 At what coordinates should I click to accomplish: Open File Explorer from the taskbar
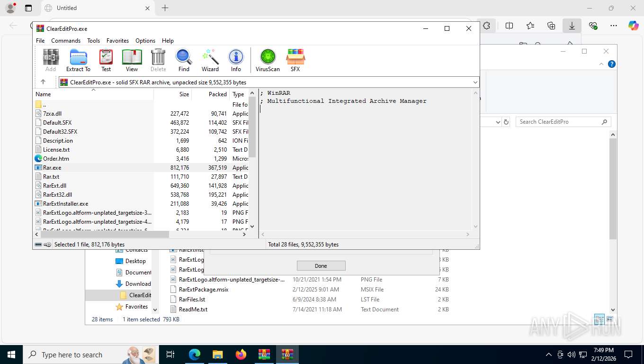[x=217, y=355]
